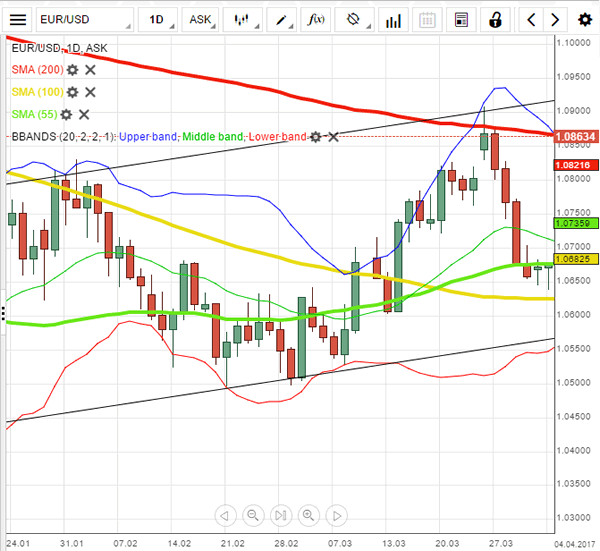This screenshot has width=600, height=551.
Task: Remove the SMA (200) indicator
Action: coord(90,70)
